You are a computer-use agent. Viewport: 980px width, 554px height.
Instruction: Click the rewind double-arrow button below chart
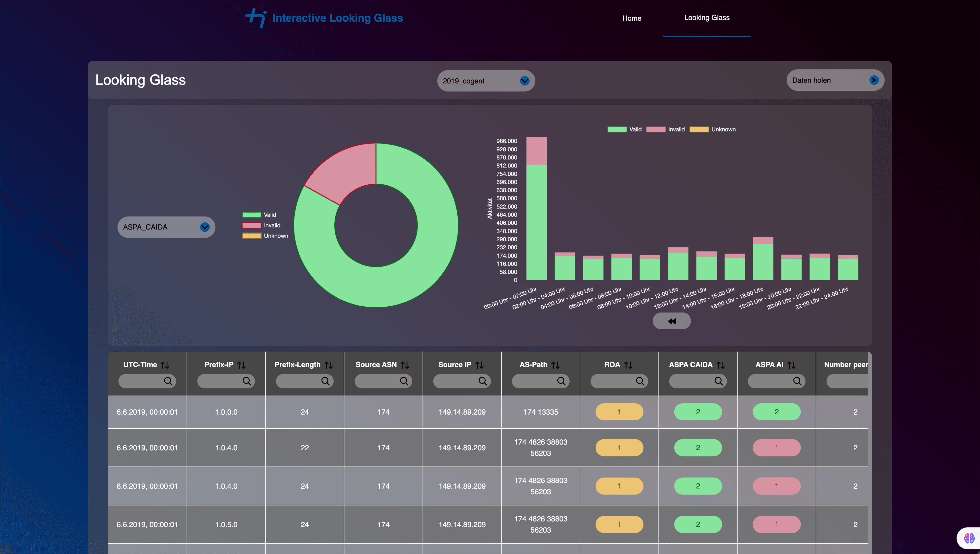point(671,321)
